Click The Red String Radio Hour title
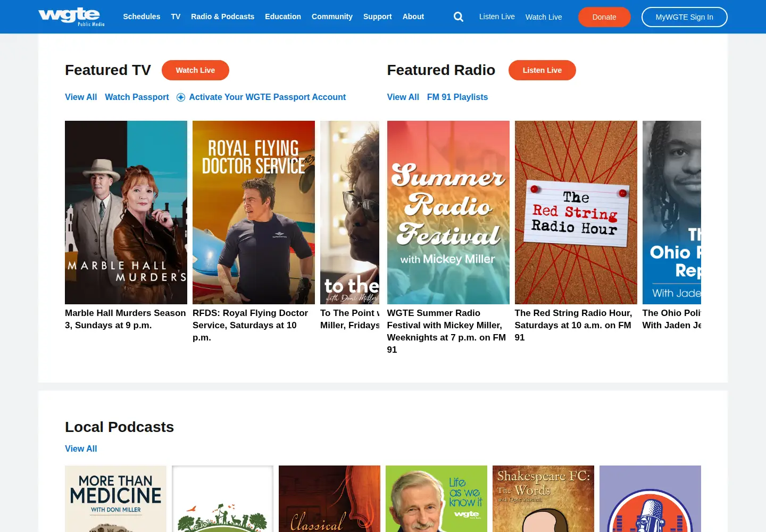The height and width of the screenshot is (532, 766). 573,325
